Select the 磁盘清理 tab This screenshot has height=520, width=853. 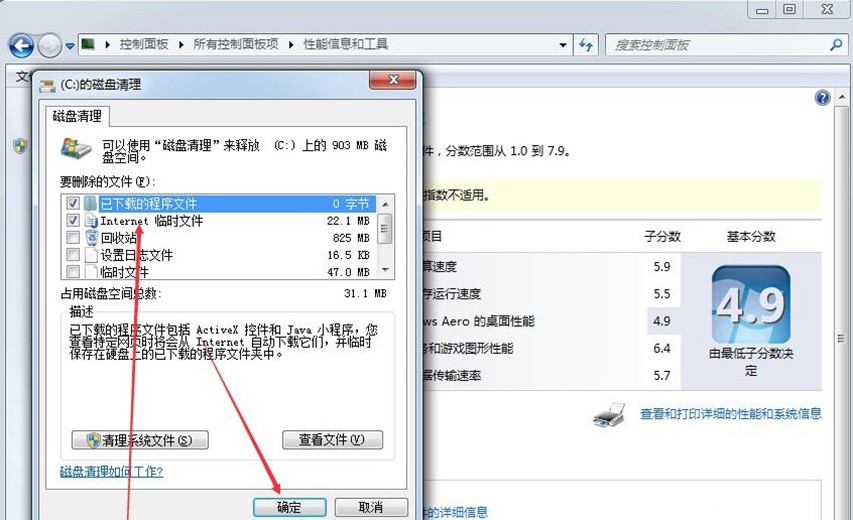click(77, 116)
